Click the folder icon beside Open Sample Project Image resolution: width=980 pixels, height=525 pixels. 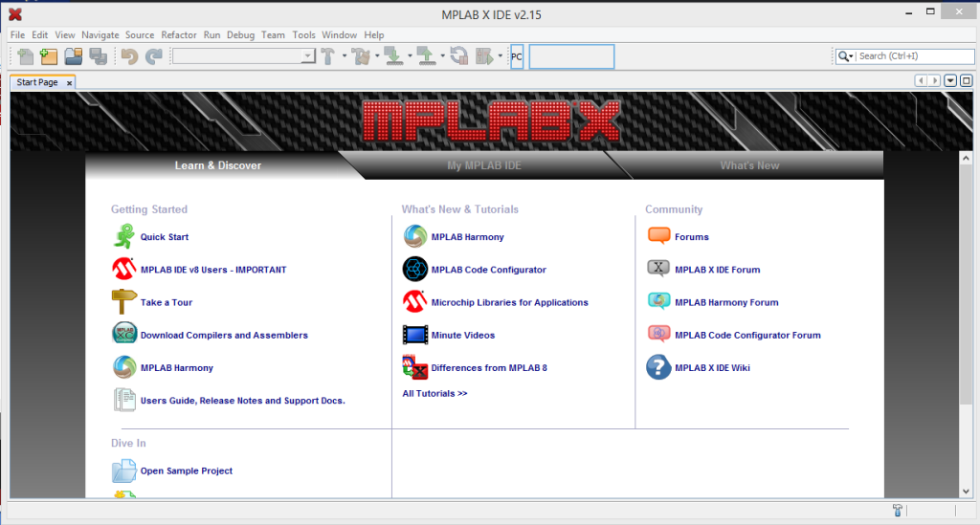coord(123,470)
